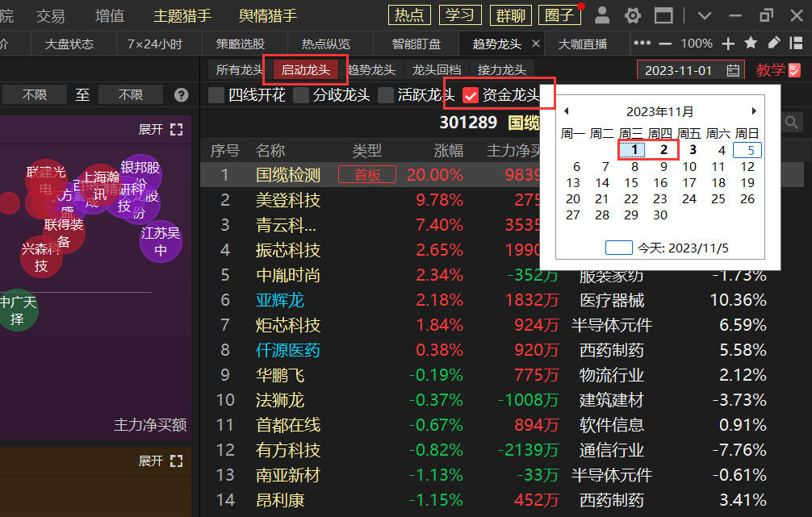Expand lower panel with fullscreen icon
This screenshot has height=517, width=812.
pos(176,461)
